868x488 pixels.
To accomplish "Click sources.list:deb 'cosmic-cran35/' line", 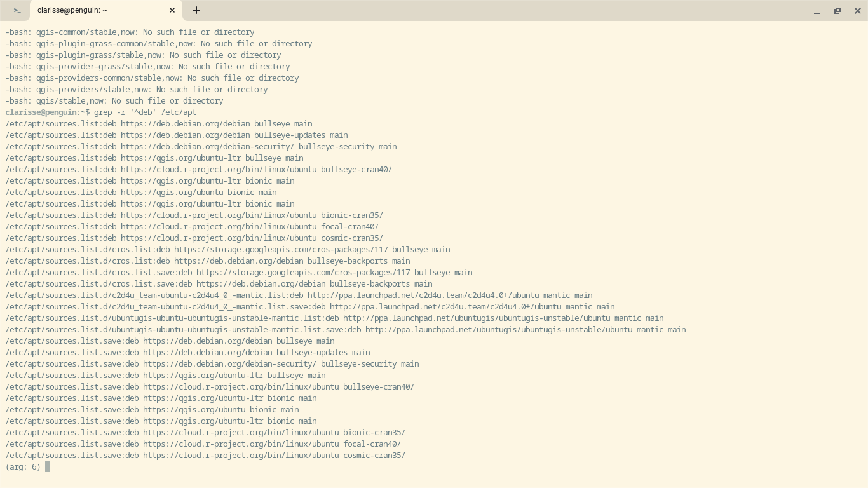I will click(194, 238).
